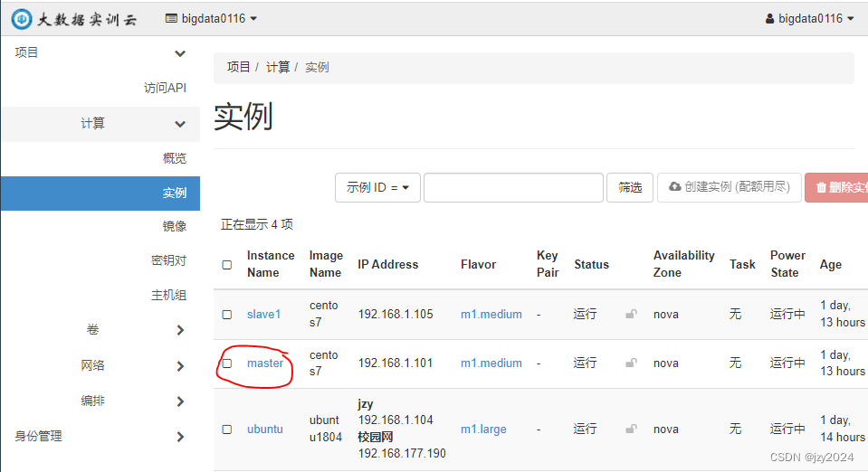Click the unlock icon in ubuntu row
Screen dimensions: 868x472
631,429
